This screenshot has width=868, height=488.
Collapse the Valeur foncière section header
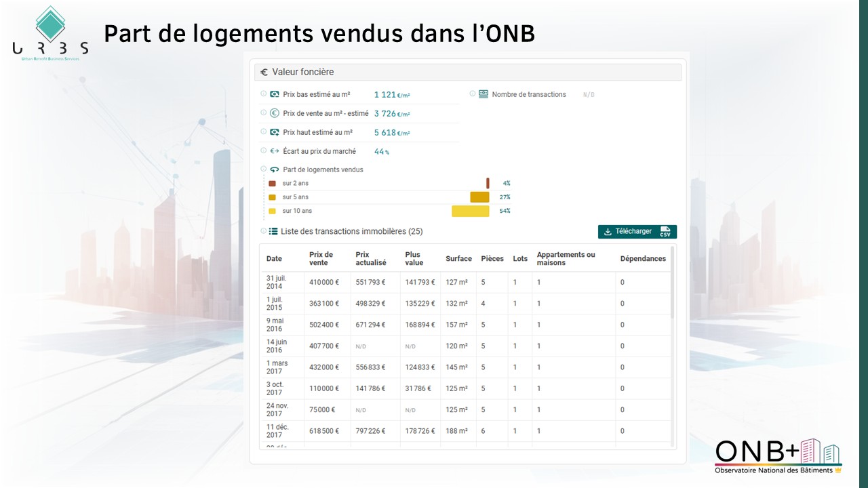point(467,72)
